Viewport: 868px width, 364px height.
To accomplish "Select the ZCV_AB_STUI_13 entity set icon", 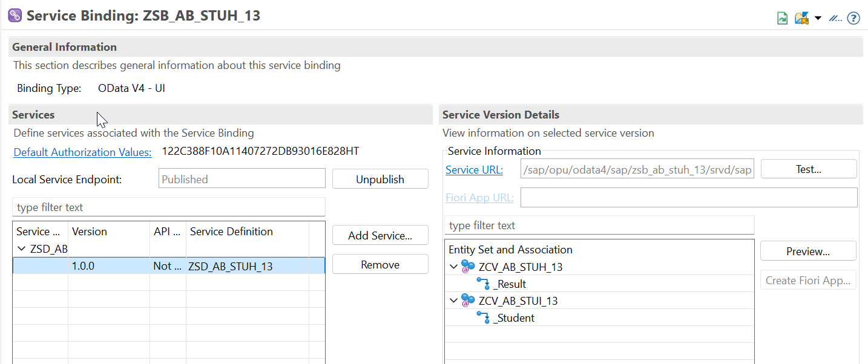I will tap(468, 301).
